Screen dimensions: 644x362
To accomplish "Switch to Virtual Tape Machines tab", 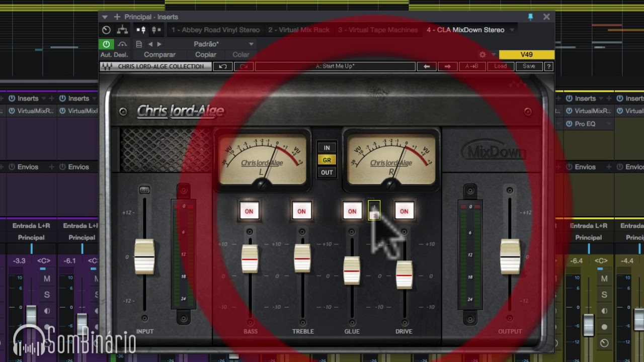I will (378, 30).
